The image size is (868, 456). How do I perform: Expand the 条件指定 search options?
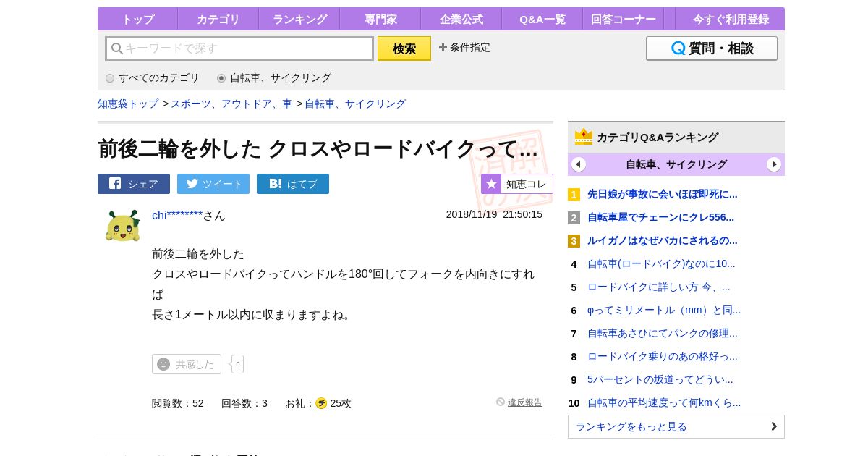pos(464,47)
